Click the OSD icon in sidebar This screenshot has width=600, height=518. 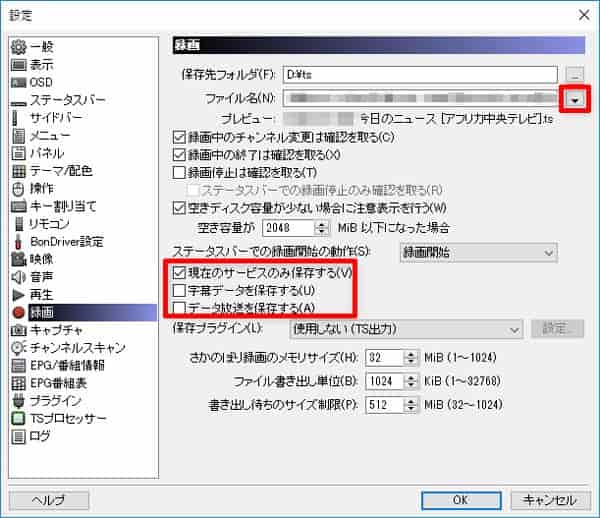pyautogui.click(x=18, y=82)
